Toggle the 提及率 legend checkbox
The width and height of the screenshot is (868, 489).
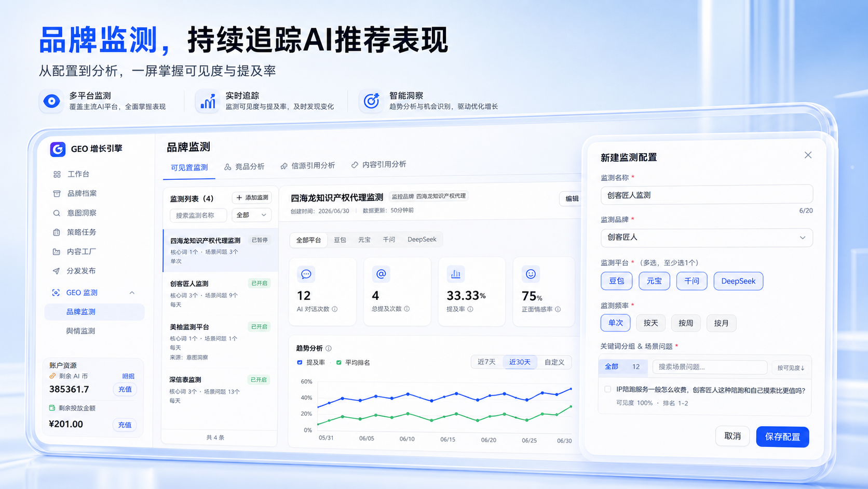pos(300,362)
